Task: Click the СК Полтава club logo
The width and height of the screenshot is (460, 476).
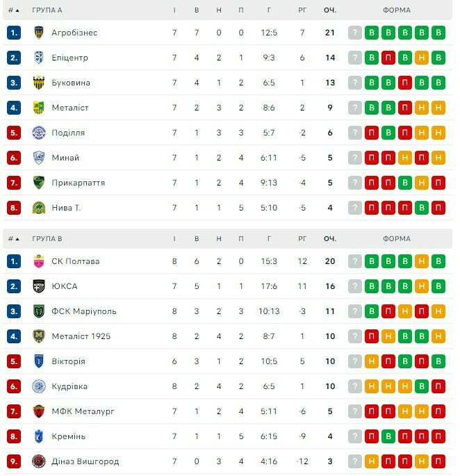Action: tap(39, 261)
